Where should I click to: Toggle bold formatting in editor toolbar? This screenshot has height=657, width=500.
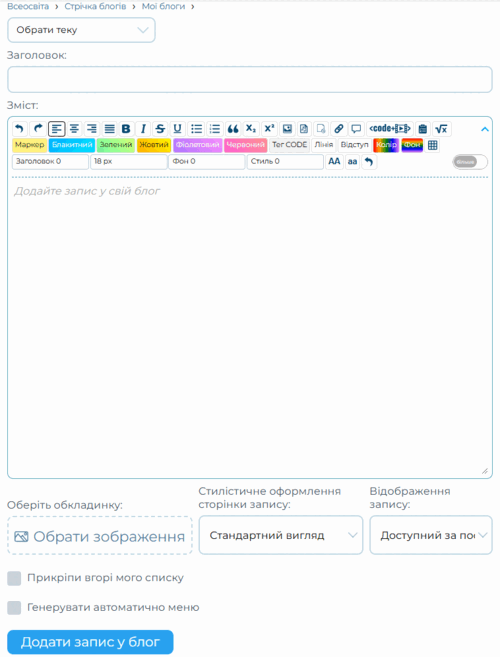[126, 129]
